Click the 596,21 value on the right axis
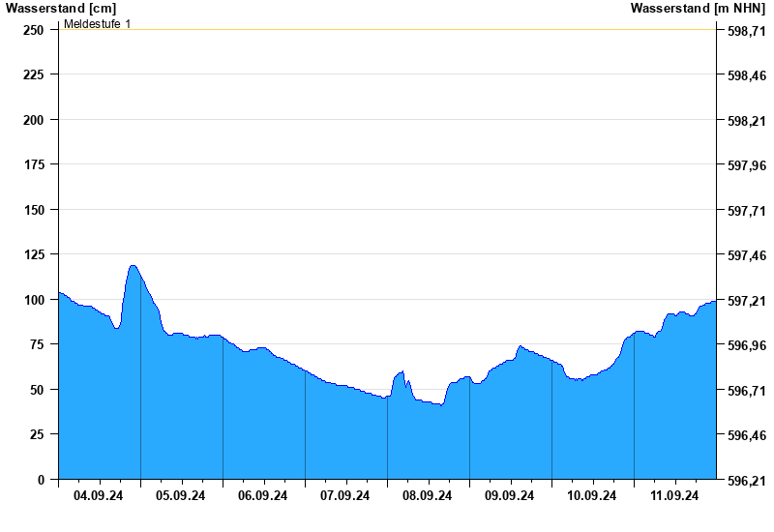 tap(746, 481)
